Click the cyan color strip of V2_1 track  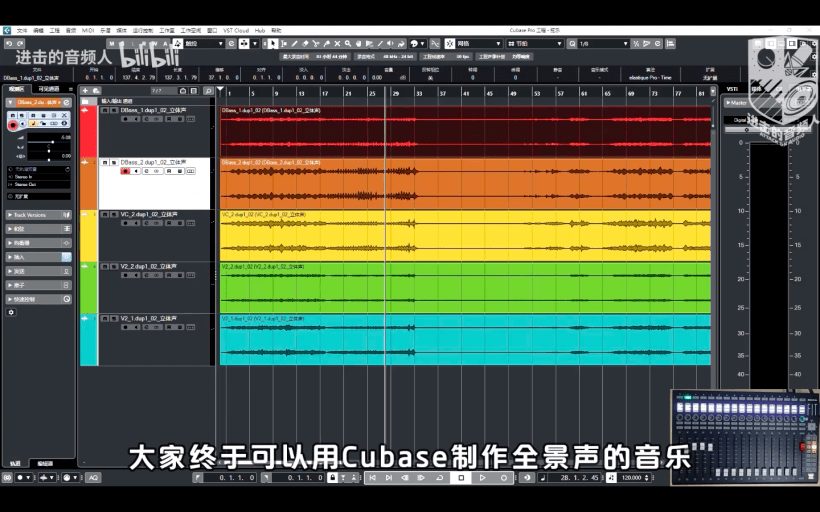(x=88, y=340)
